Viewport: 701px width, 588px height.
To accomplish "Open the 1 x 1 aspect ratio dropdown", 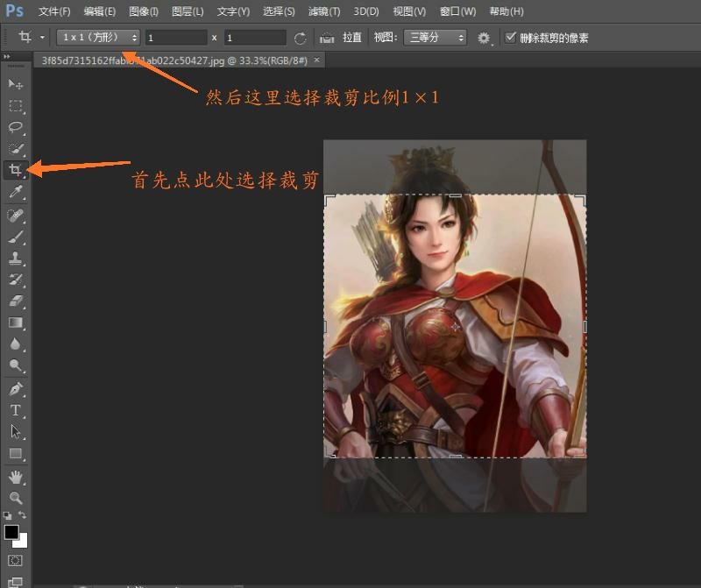I will pyautogui.click(x=98, y=38).
